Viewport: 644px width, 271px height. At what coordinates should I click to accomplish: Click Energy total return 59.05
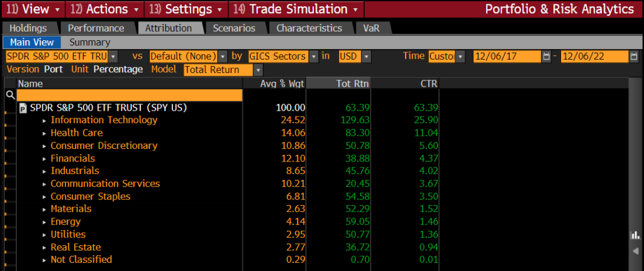tap(358, 222)
